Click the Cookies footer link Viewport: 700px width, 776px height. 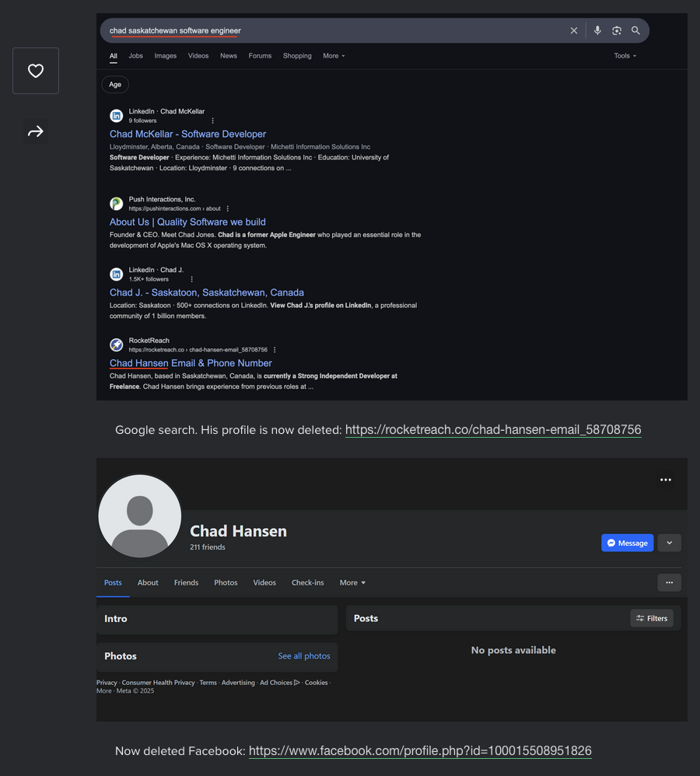click(x=316, y=683)
